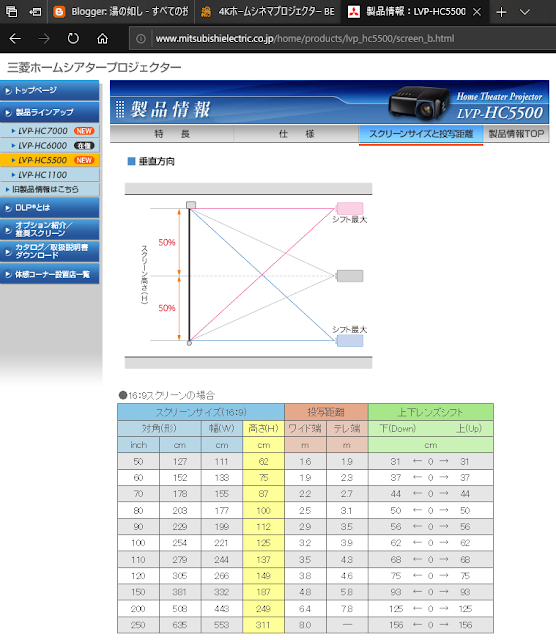Image resolution: width=556 pixels, height=640 pixels.
Task: Click the set-tabs-aside icon
Action: point(35,12)
